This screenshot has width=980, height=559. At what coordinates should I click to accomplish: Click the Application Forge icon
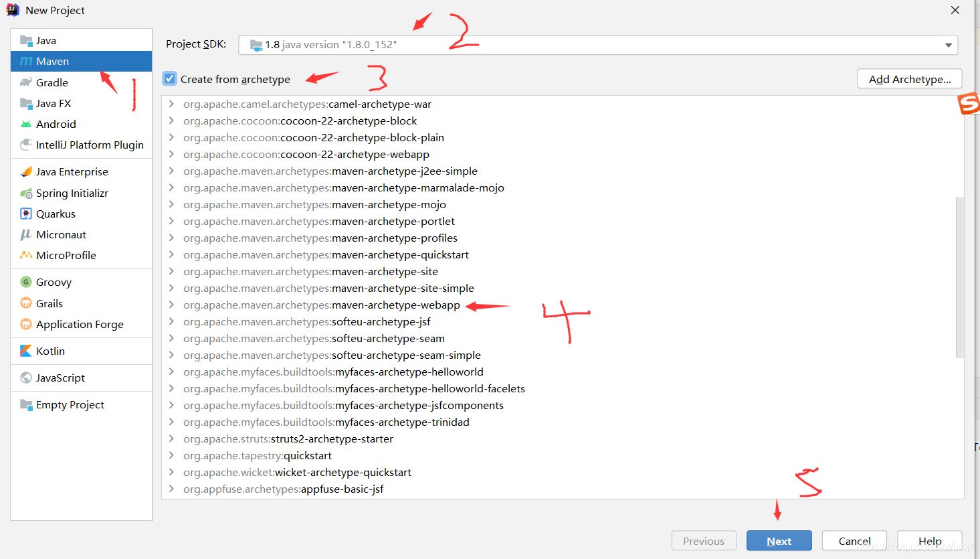click(26, 324)
